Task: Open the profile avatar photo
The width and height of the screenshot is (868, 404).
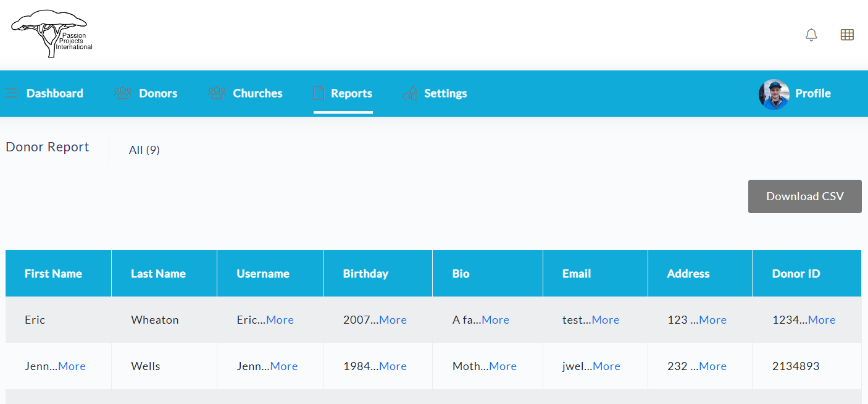Action: [774, 94]
